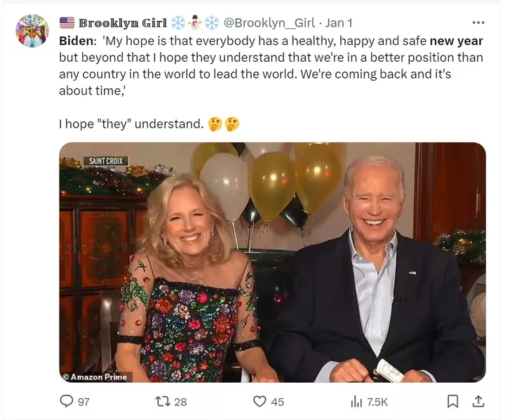Open the attached Saint Croix photo
This screenshot has width=512, height=420.
pyautogui.click(x=272, y=262)
